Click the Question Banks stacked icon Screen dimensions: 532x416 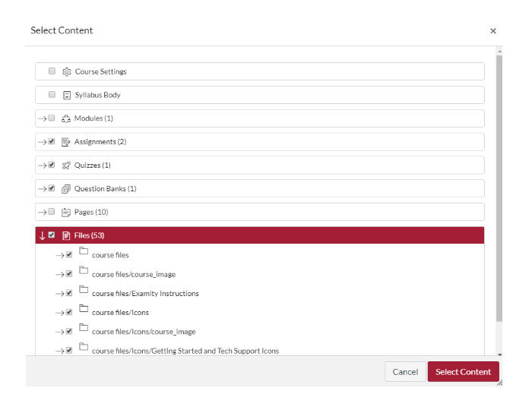(x=66, y=189)
